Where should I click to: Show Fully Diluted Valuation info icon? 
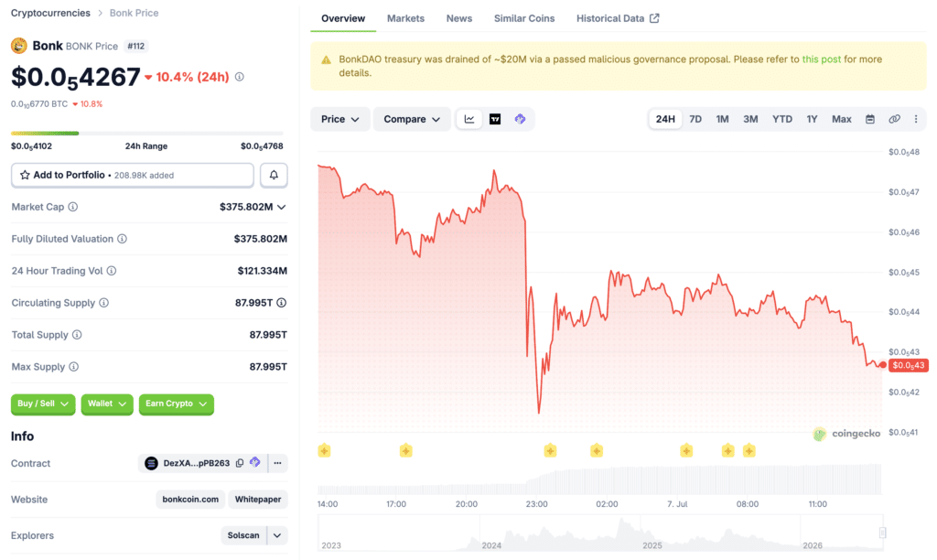coord(122,239)
